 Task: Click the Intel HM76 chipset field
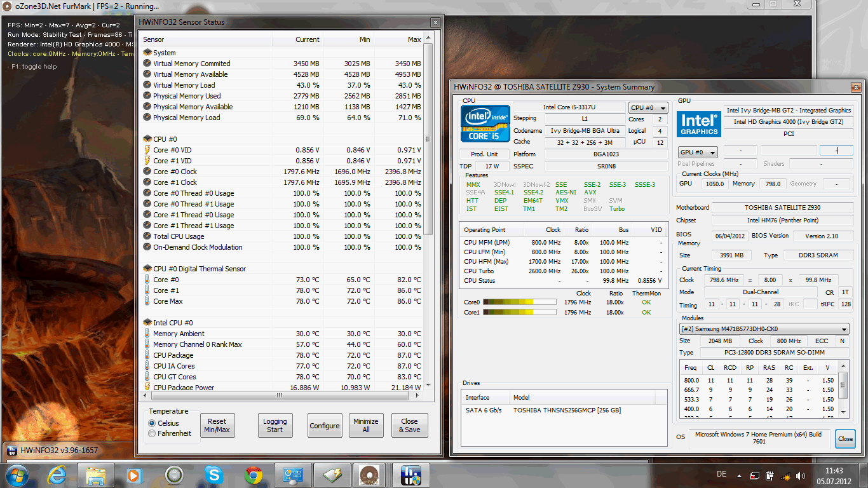(782, 220)
